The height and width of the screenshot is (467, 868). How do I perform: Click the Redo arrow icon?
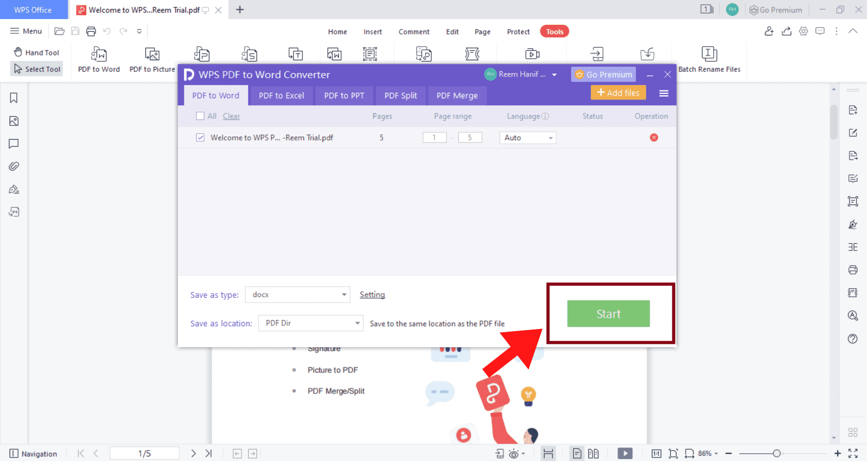click(123, 32)
